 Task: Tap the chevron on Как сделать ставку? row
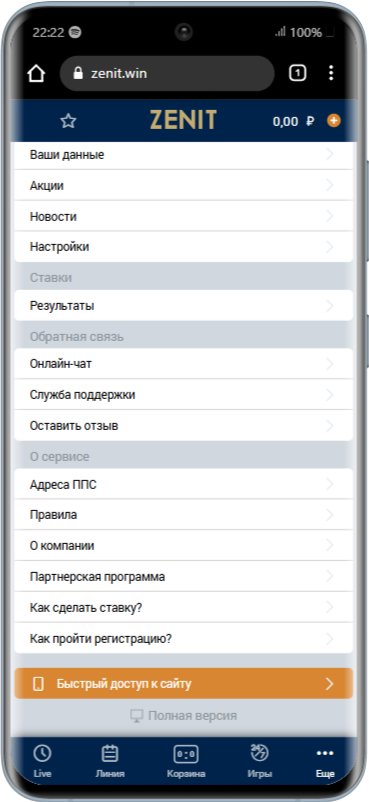coord(330,608)
